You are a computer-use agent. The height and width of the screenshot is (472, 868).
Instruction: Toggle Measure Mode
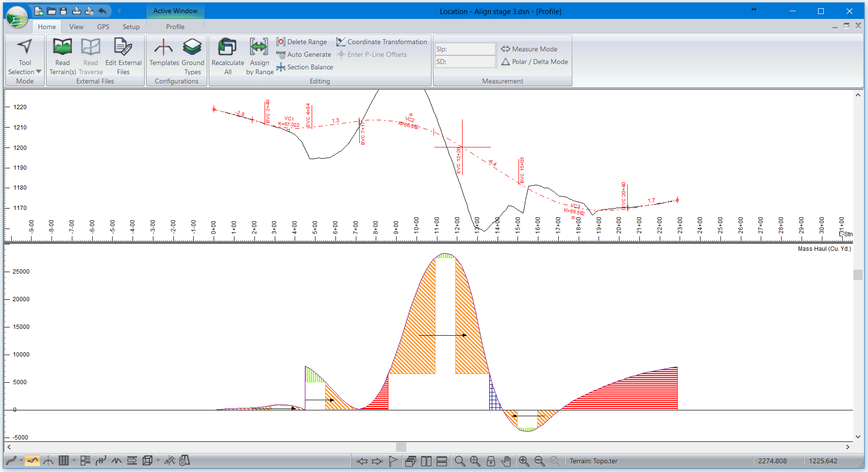[x=529, y=49]
